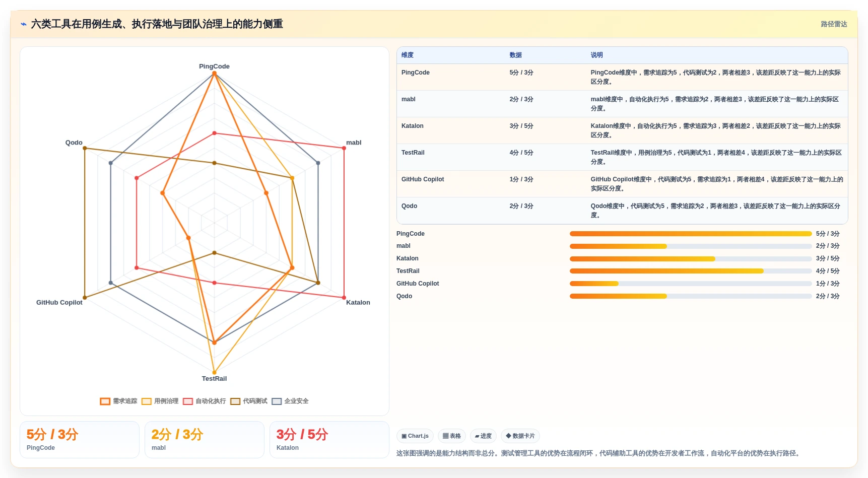The height and width of the screenshot is (478, 868).
Task: Toggle the 需求追踪 legend swatch
Action: click(105, 401)
